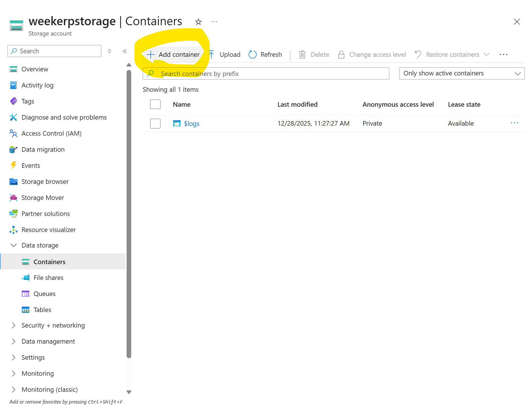Screen dimensions: 532x405
Task: Open Only show active containers dropdown
Action: (462, 73)
